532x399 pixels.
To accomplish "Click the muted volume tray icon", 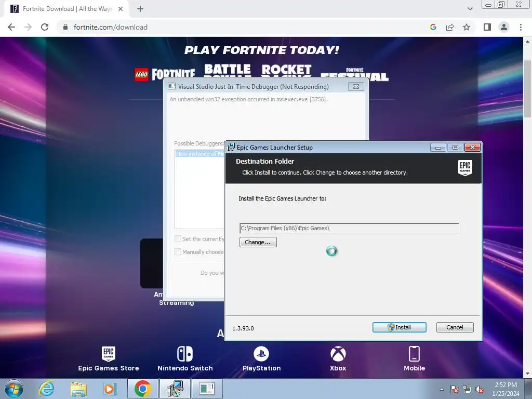I will [480, 389].
